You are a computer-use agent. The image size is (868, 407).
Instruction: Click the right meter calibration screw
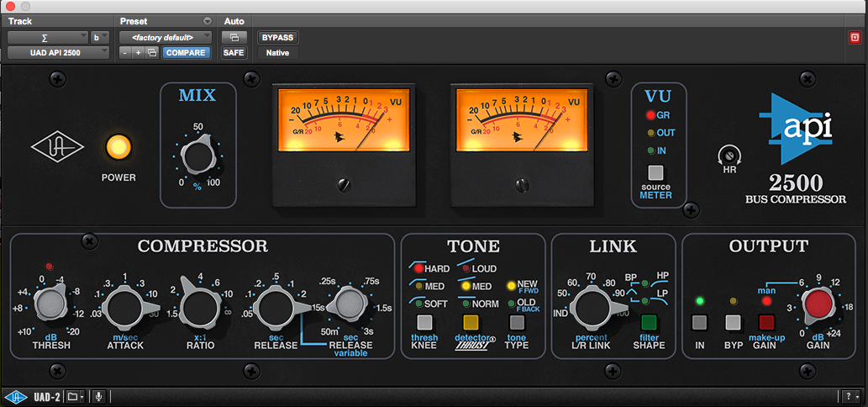[521, 184]
